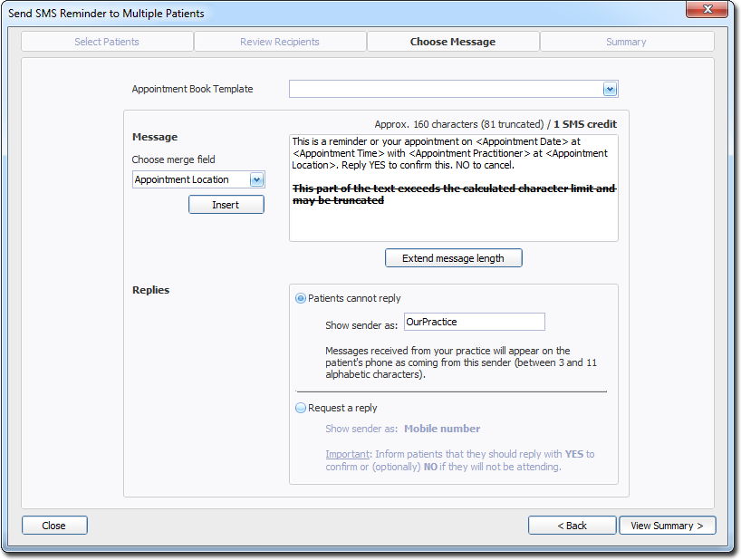
Task: Go back with the Back button
Action: coord(572,526)
